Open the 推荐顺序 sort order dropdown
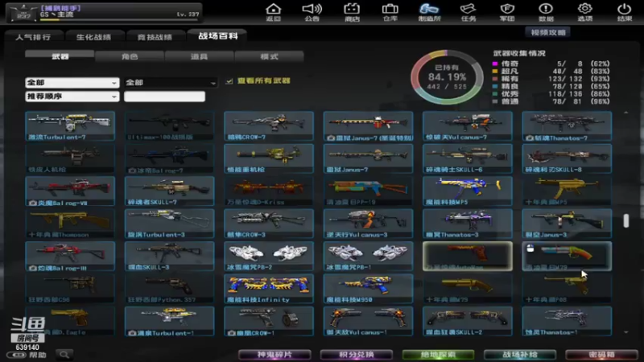 (x=72, y=97)
